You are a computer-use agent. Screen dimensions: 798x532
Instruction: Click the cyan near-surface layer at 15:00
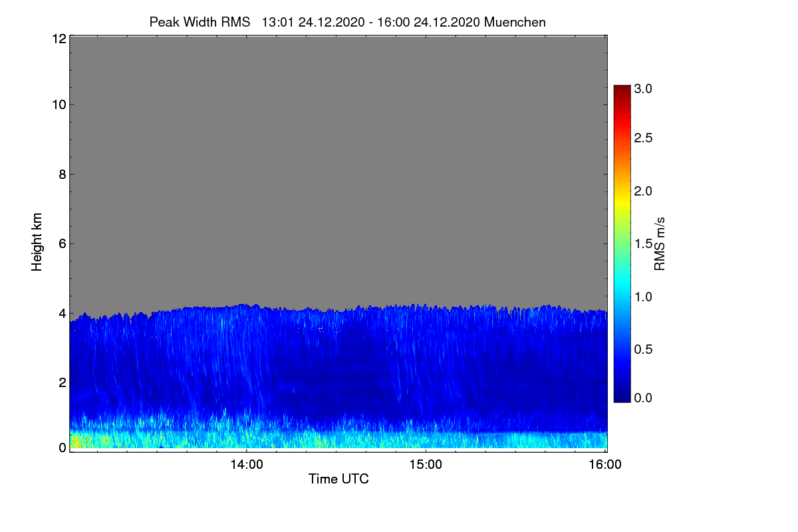[426, 440]
